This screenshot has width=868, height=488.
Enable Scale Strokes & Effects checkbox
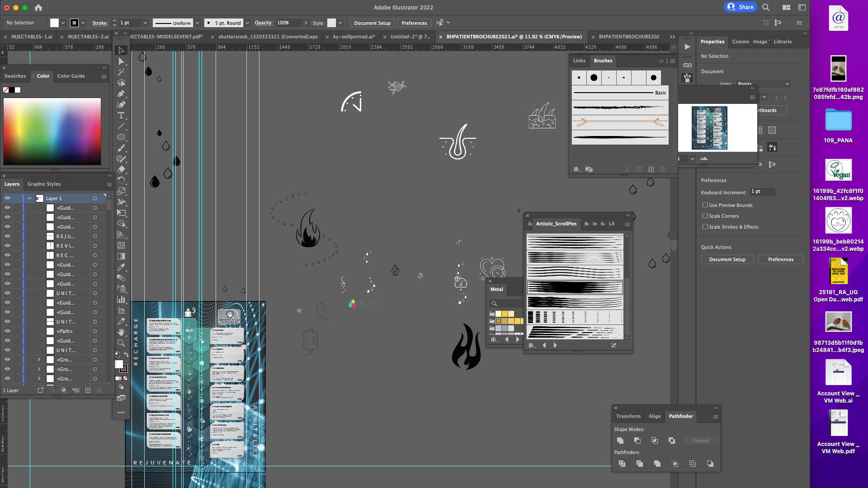pyautogui.click(x=705, y=227)
